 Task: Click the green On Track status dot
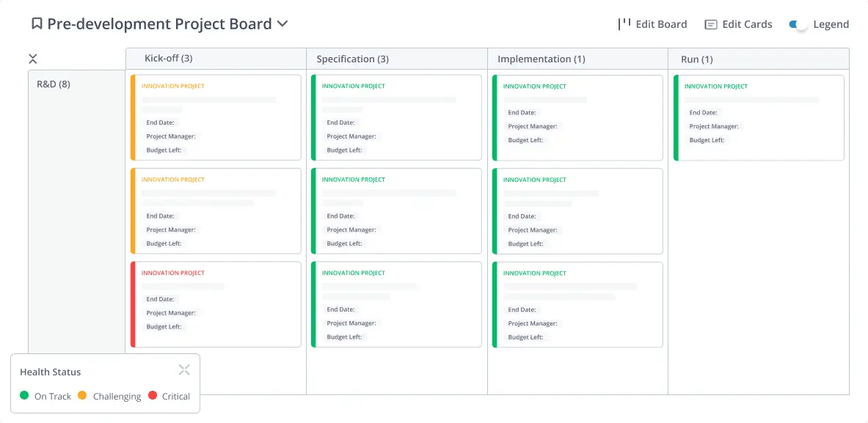[24, 396]
